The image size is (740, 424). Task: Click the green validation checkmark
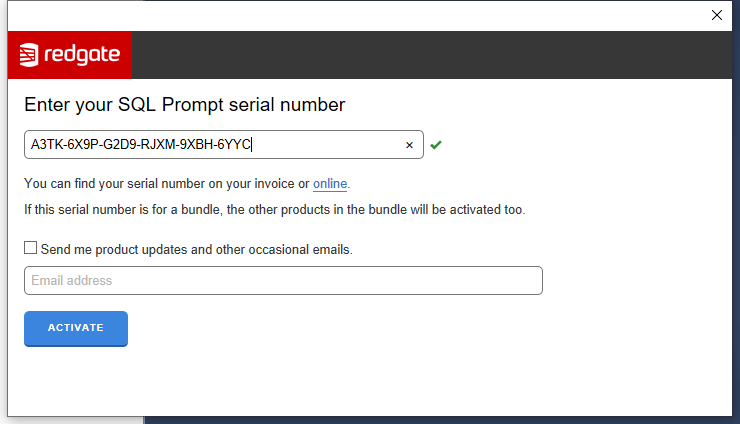coord(436,145)
